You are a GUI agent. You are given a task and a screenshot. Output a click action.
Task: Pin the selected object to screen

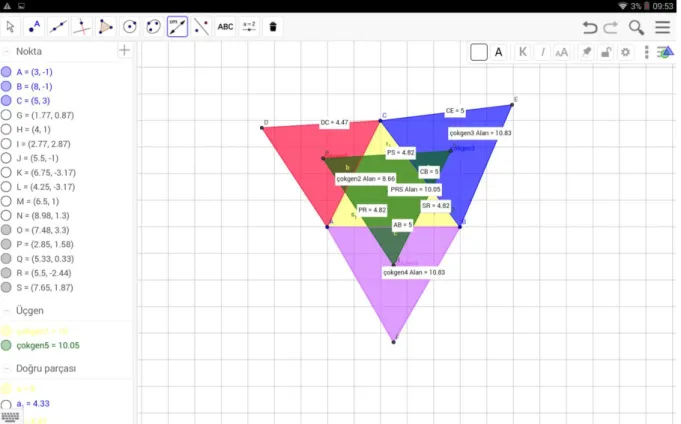pyautogui.click(x=586, y=52)
